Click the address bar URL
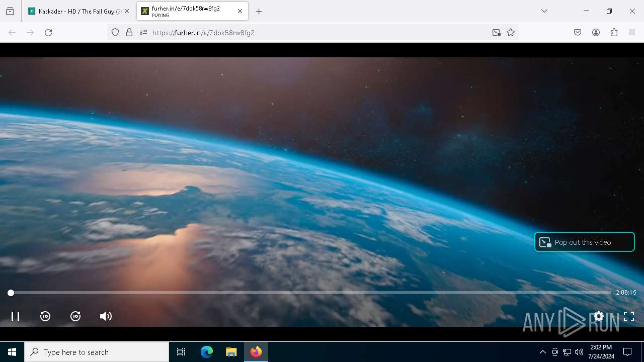The width and height of the screenshot is (644, 362). click(x=203, y=33)
